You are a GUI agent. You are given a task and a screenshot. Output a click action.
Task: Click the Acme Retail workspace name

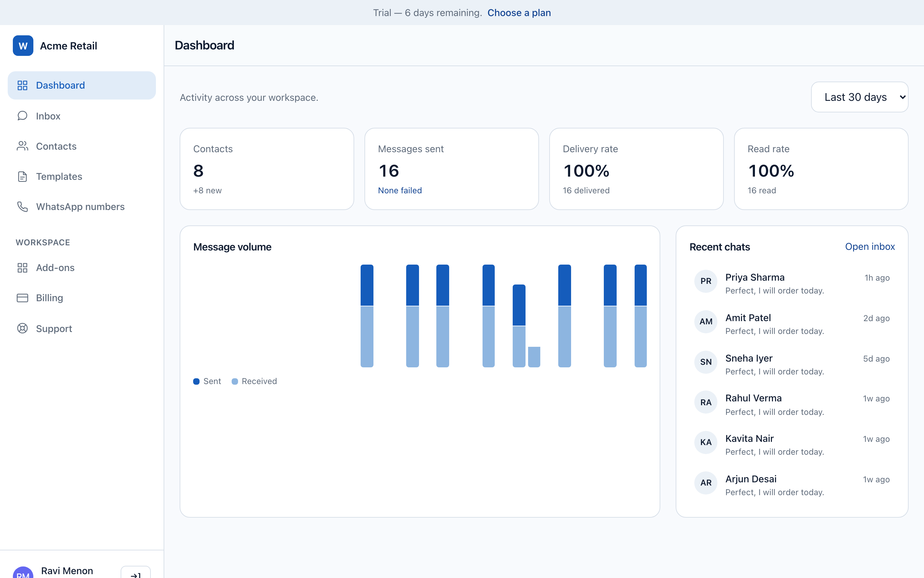pyautogui.click(x=69, y=46)
